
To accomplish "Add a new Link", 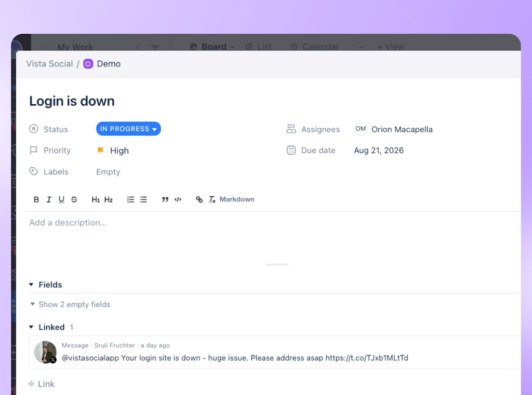I will tap(42, 384).
